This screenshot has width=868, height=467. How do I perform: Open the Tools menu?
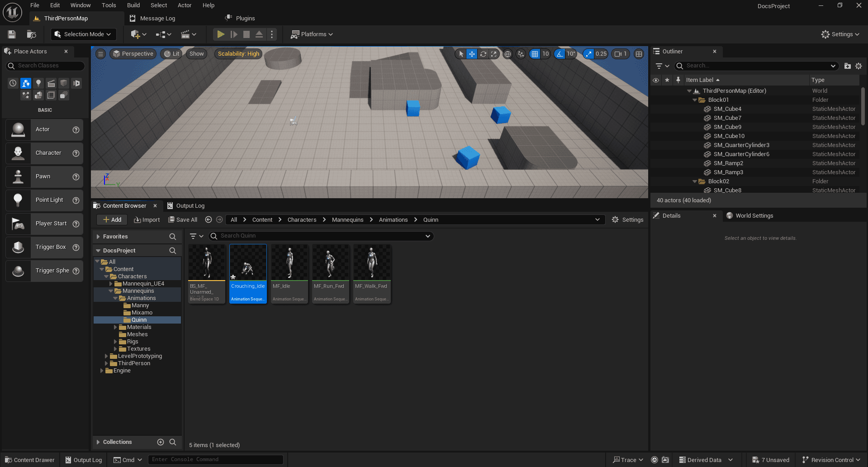(109, 5)
